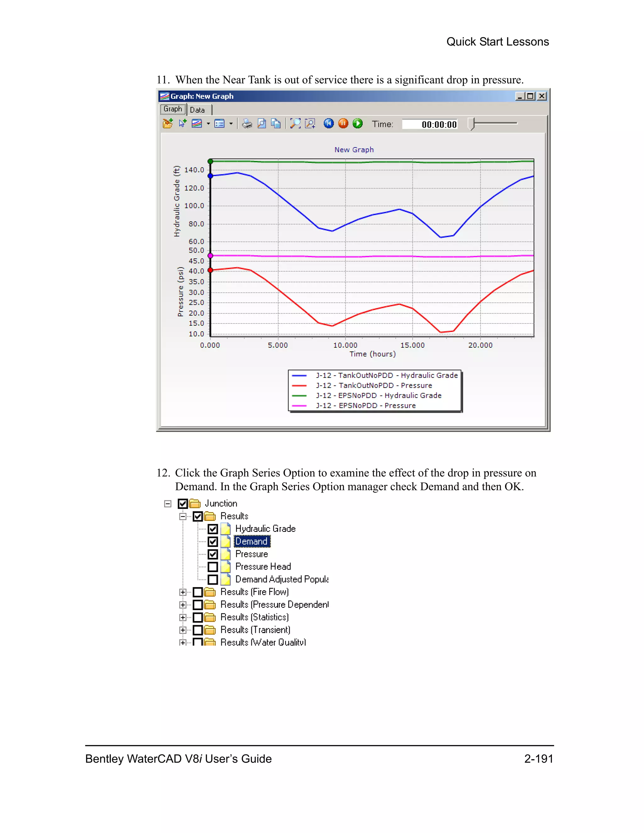Click the Junction folder icon
Viewport: 644px width, 833px height.
(x=195, y=504)
